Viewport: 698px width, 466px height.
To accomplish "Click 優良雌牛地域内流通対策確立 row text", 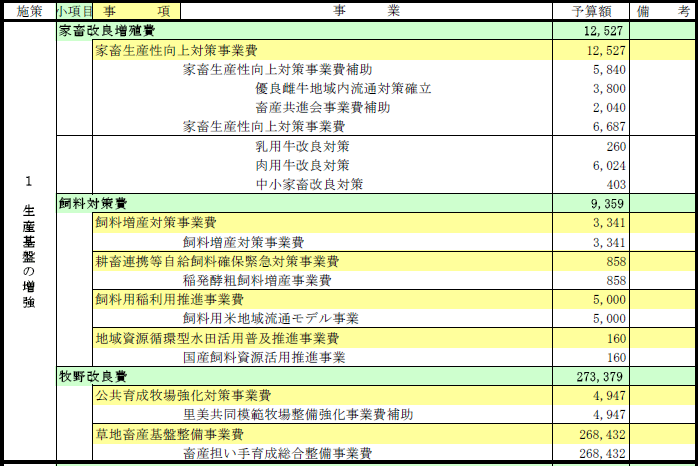I will pyautogui.click(x=343, y=89).
